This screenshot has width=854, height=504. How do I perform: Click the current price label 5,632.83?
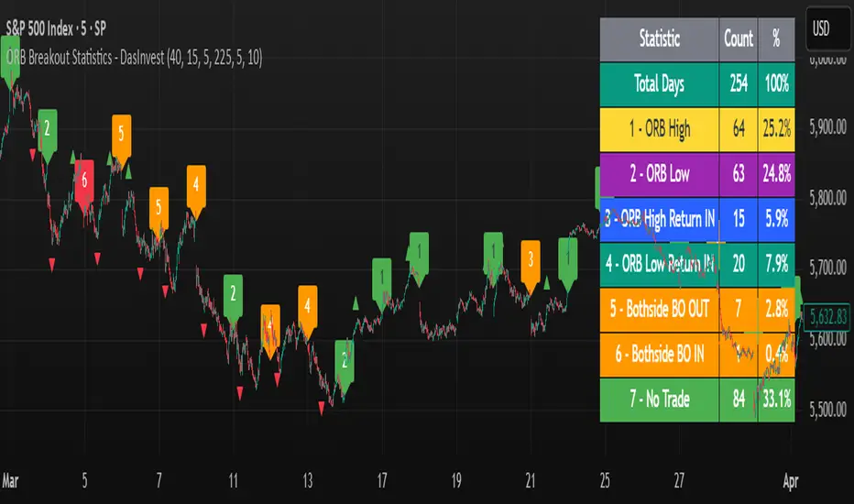[827, 316]
